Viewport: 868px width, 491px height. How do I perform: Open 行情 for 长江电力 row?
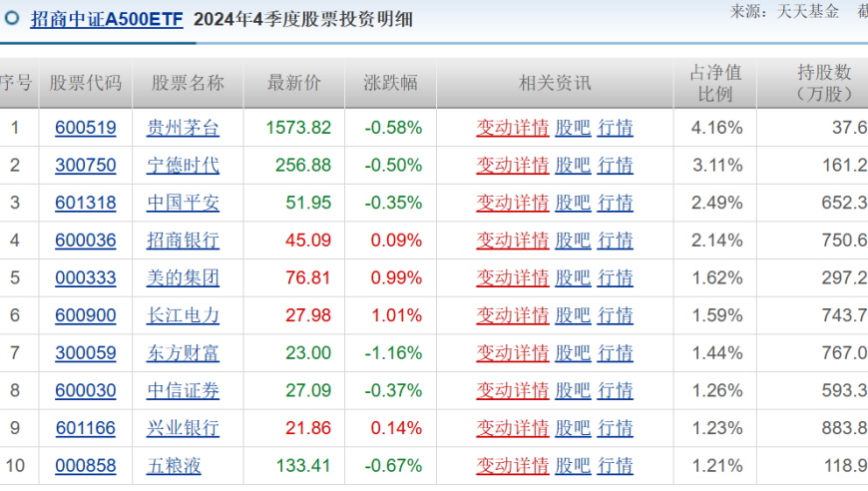(x=615, y=315)
